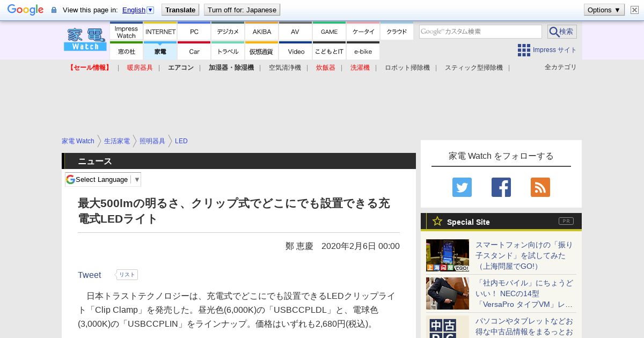The width and height of the screenshot is (644, 338).
Task: Open the ケータイ tab
Action: click(363, 32)
